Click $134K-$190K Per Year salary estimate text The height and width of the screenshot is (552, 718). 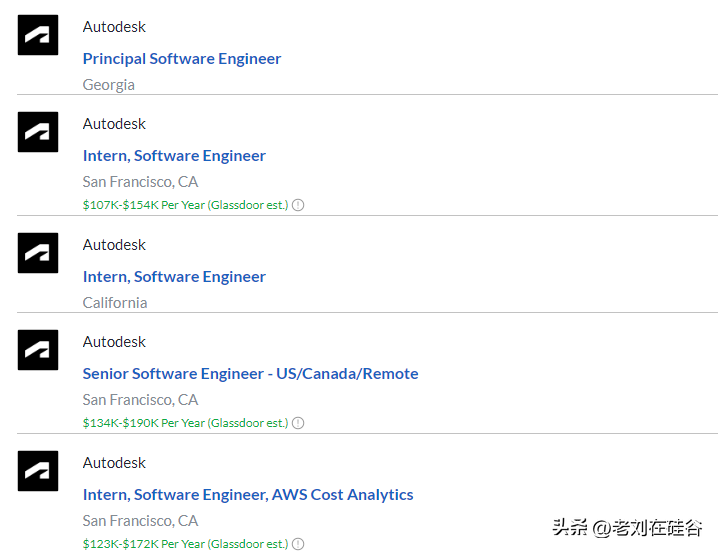click(185, 423)
